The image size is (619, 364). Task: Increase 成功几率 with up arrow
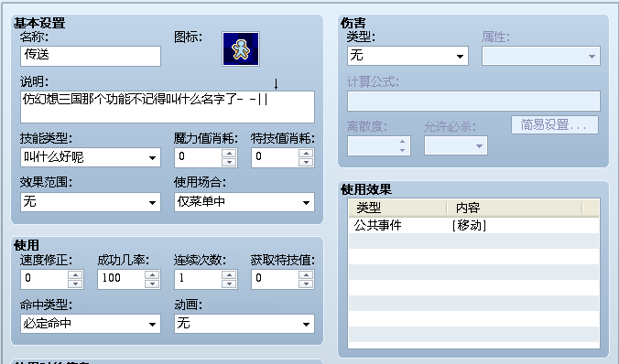[152, 275]
